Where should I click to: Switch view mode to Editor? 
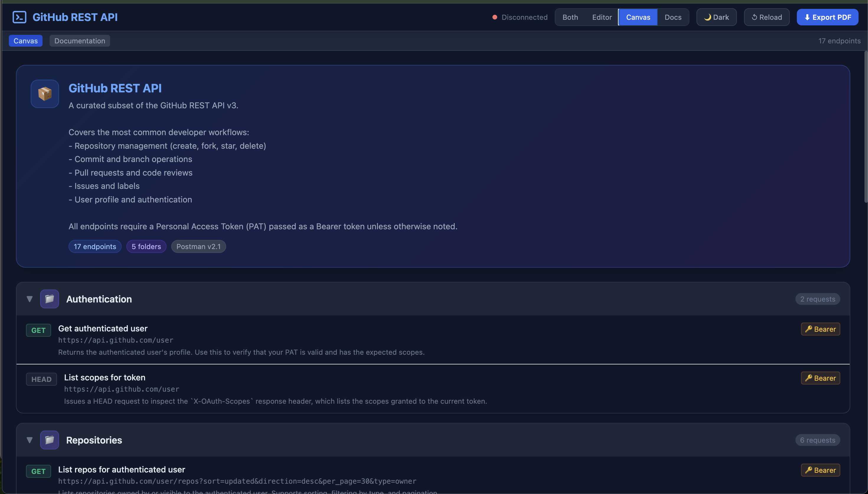click(x=602, y=17)
